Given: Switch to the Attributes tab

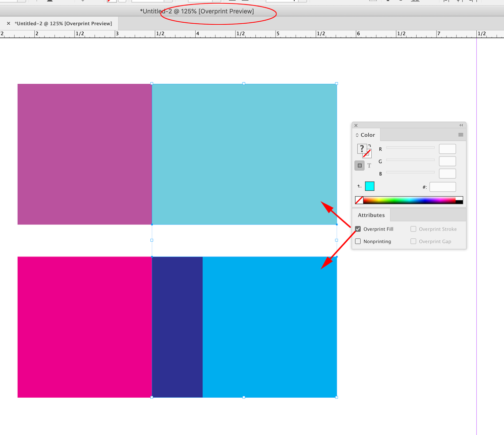Looking at the screenshot, I should click(x=371, y=215).
